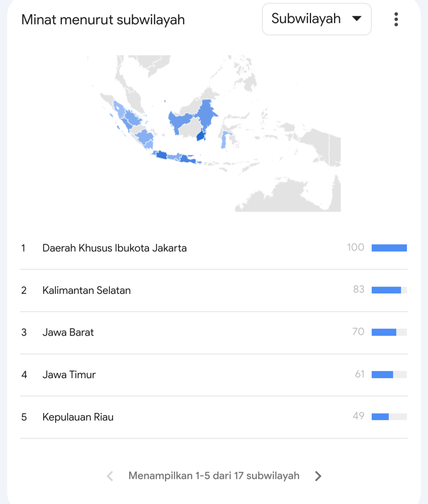Click Kalimantan Selatan's 83 interest bar
The height and width of the screenshot is (504, 428).
click(389, 290)
